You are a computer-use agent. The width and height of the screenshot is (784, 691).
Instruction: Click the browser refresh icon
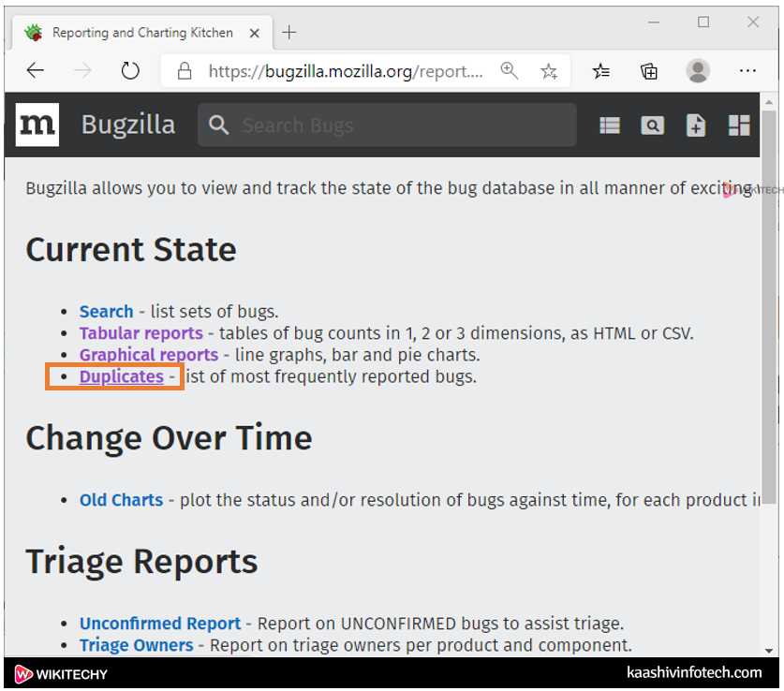tap(130, 71)
